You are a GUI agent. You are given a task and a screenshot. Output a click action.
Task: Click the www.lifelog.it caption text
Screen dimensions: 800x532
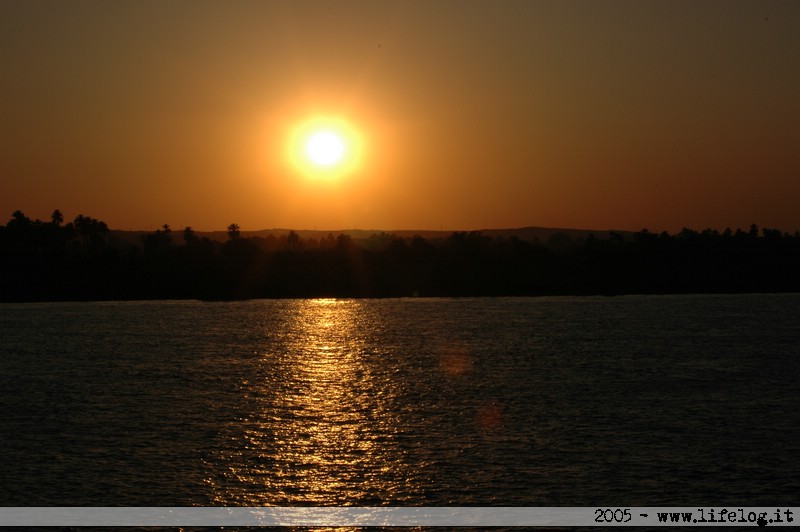(x=726, y=516)
